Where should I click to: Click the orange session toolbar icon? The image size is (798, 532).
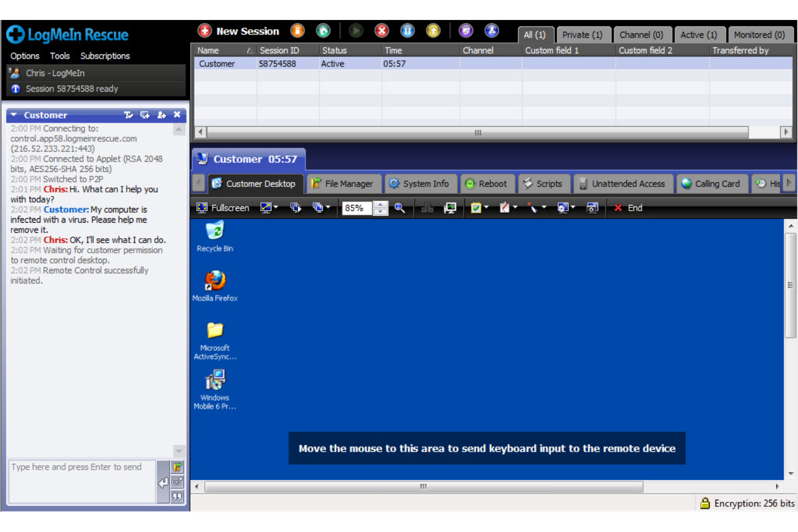[x=298, y=31]
